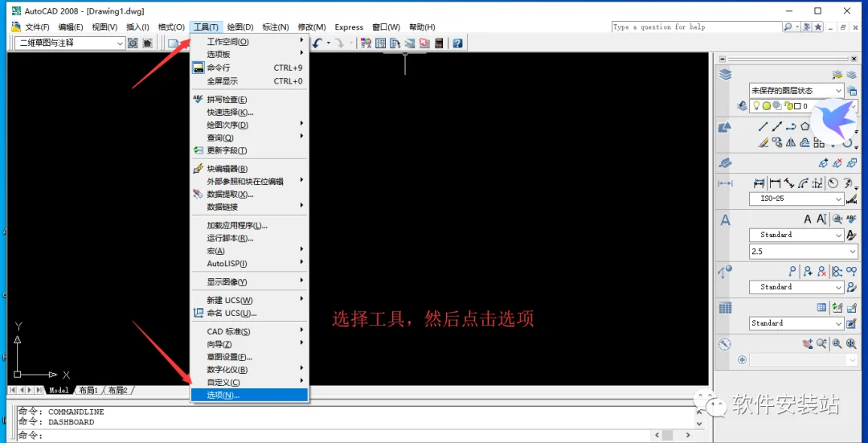Click the Zoom Extents icon

point(851,343)
